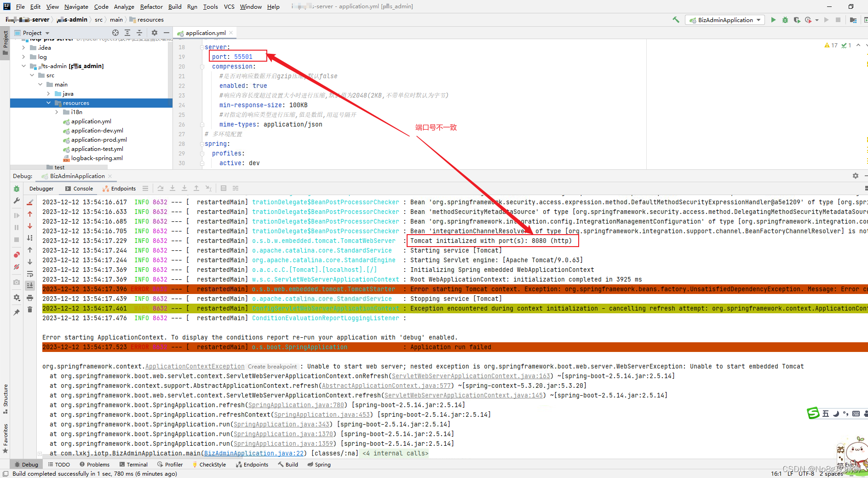Run BizAdminApplication with the green play icon

pyautogui.click(x=773, y=20)
